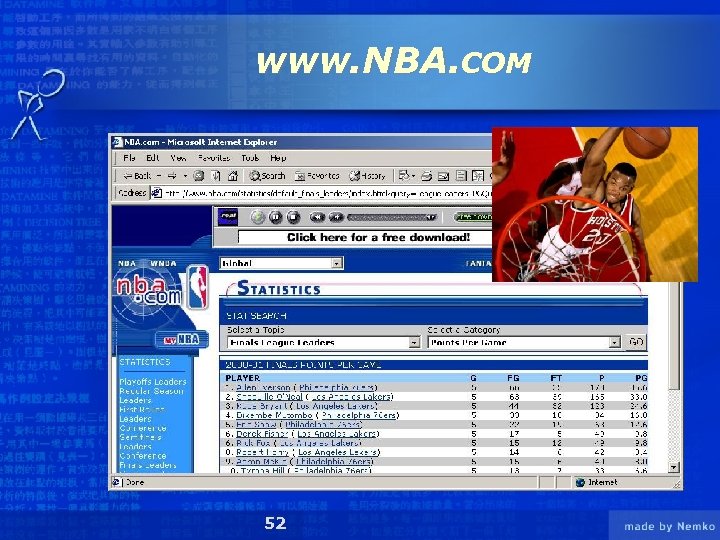Click the NBA link above logo
The image size is (720, 540).
[127, 264]
